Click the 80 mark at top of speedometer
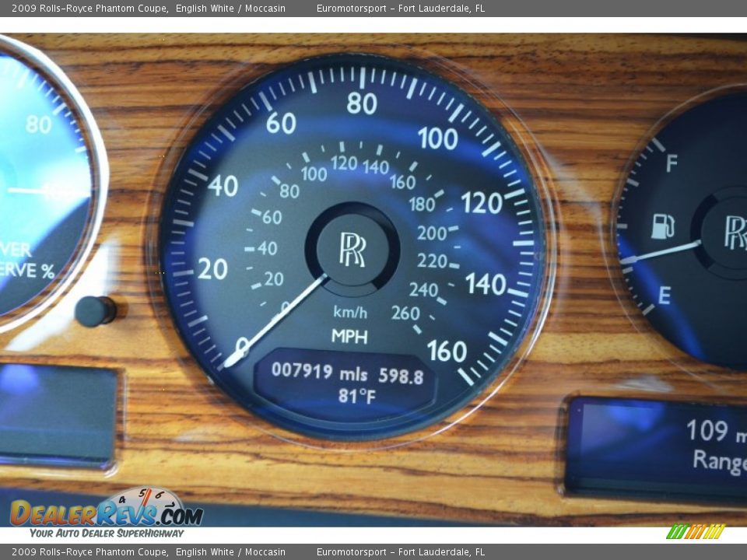This screenshot has width=747, height=560. pos(361,103)
